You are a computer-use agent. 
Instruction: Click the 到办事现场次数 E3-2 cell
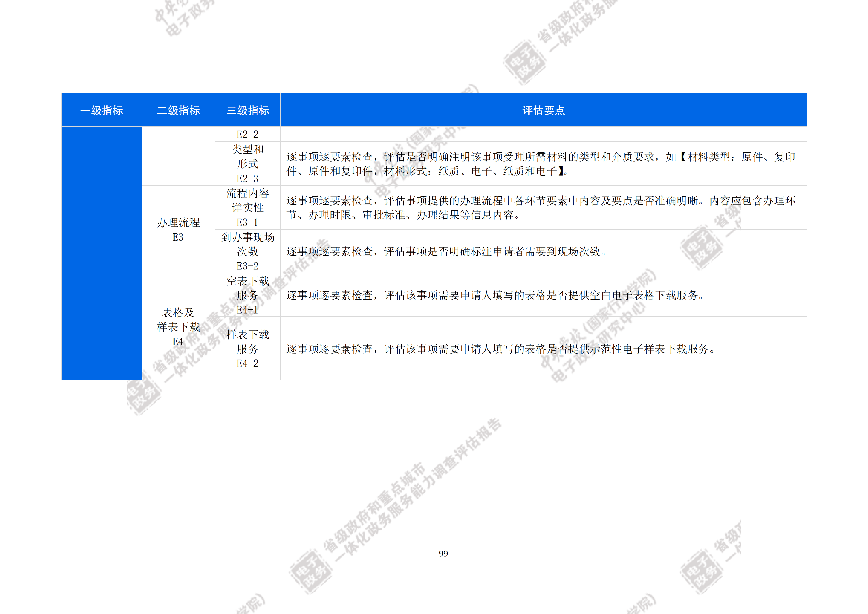click(x=248, y=251)
